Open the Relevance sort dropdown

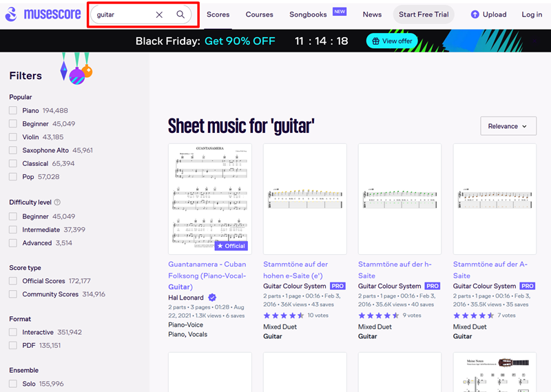point(508,126)
